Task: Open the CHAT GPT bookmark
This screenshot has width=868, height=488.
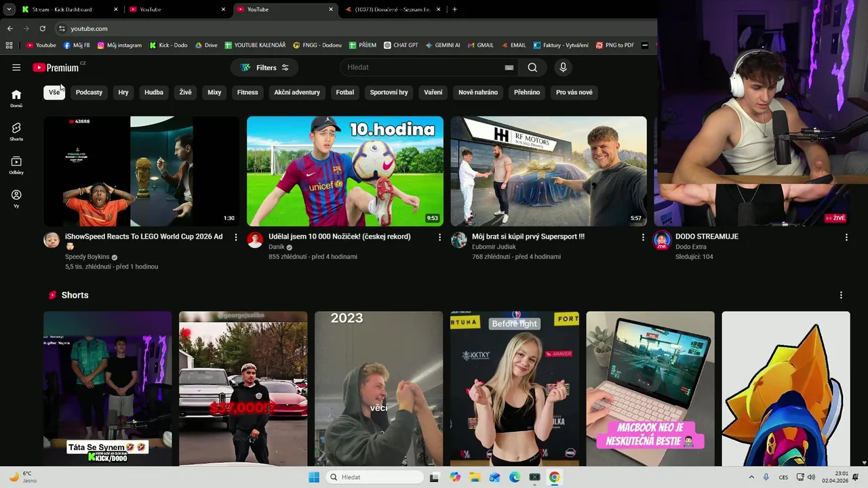Action: coord(401,45)
